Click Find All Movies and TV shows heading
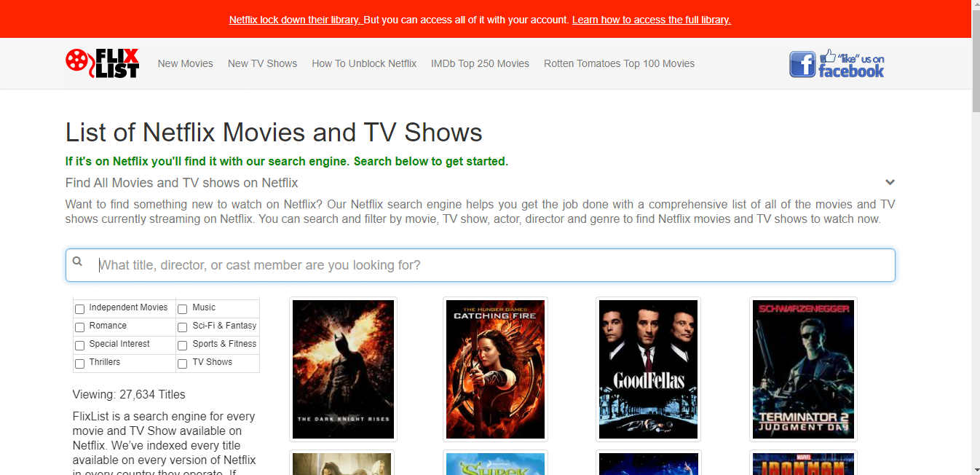 coord(182,183)
